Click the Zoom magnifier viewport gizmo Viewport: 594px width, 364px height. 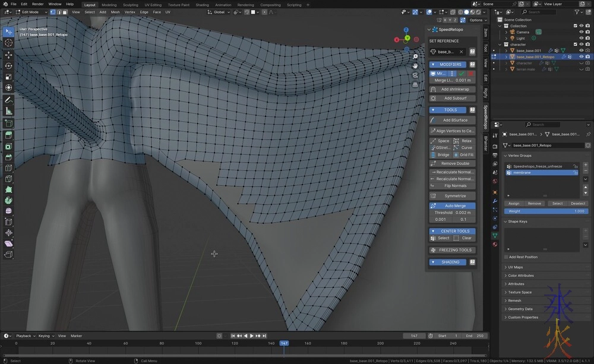coord(415,56)
